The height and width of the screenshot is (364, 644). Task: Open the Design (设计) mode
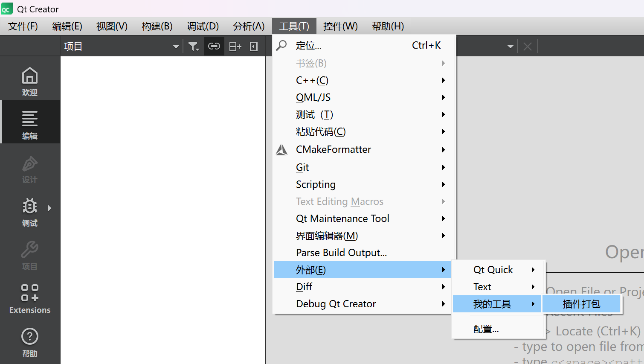pos(30,169)
